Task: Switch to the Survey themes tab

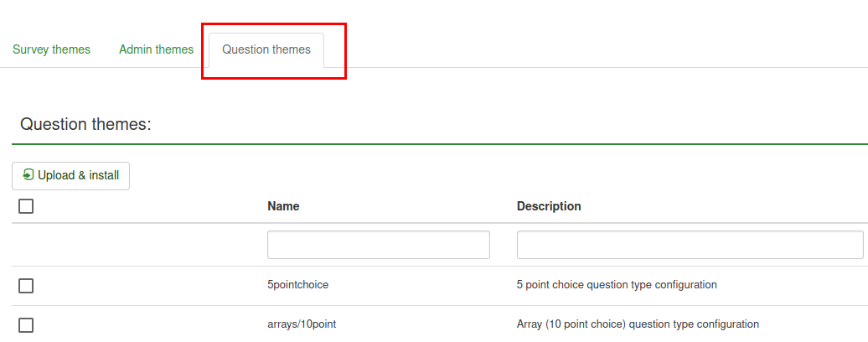Action: click(51, 49)
